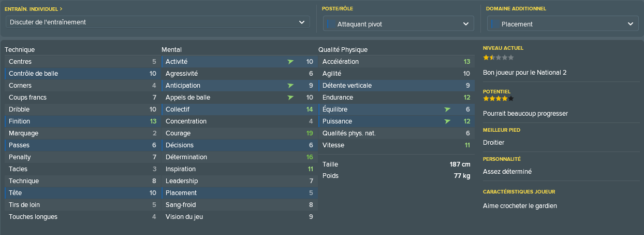
Task: Click green arrow icon next to Activité
Action: (x=290, y=62)
